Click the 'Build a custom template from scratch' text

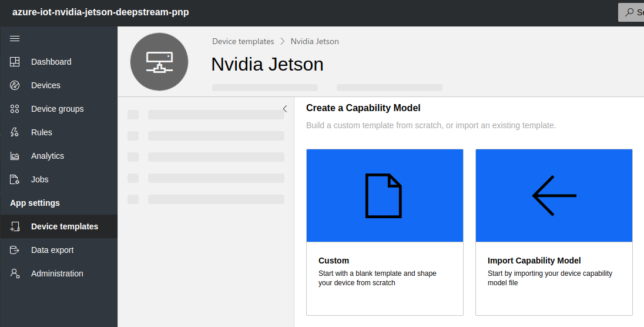click(x=431, y=125)
